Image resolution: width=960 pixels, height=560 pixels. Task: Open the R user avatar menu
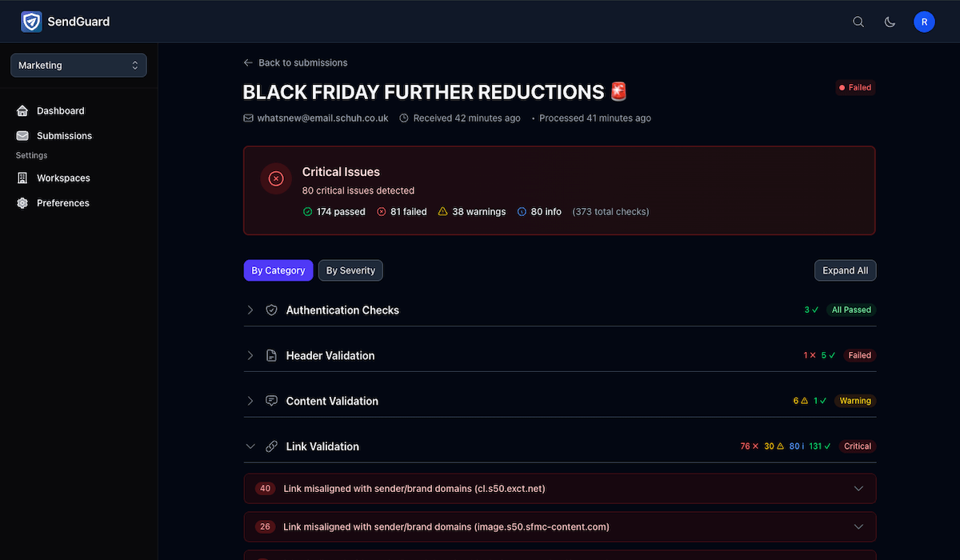click(x=924, y=22)
